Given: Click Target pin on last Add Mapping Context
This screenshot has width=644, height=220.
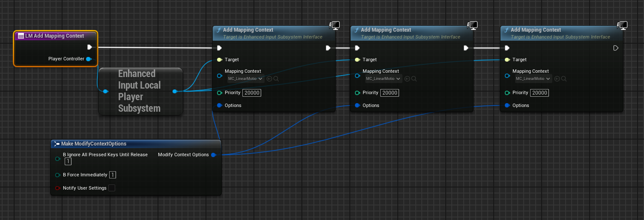Looking at the screenshot, I should tap(507, 60).
